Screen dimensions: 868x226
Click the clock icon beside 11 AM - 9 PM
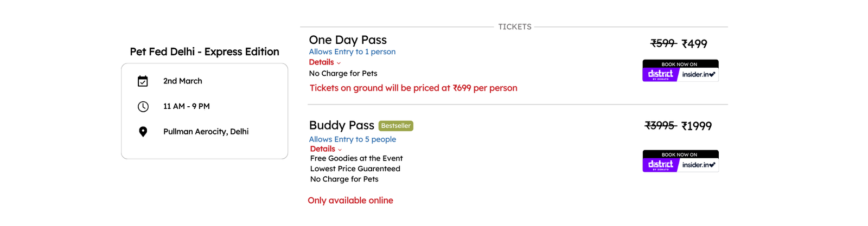143,107
